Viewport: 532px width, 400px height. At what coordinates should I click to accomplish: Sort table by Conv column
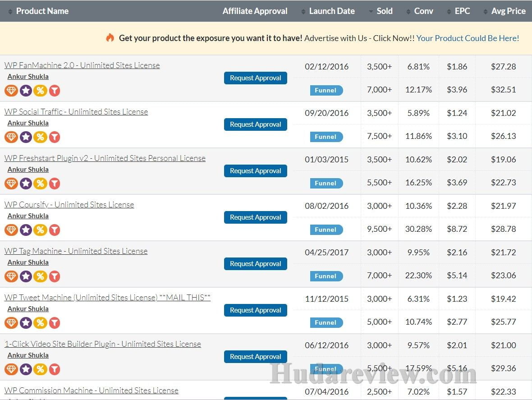(420, 11)
